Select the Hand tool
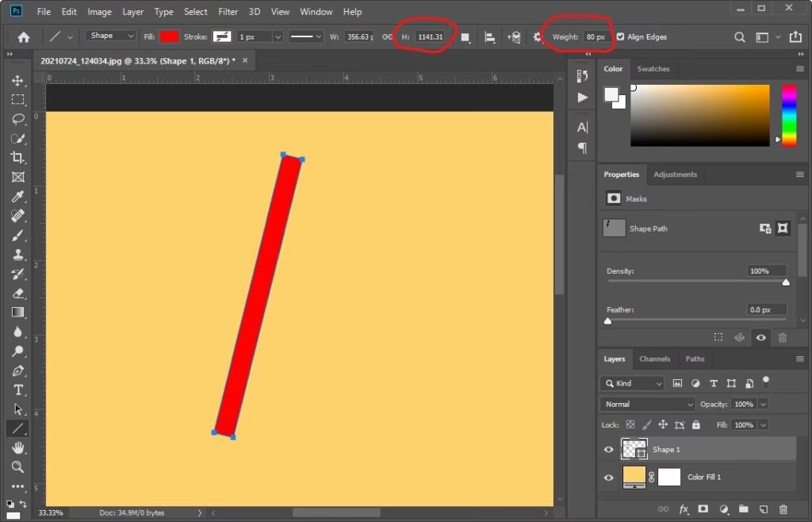 pos(17,448)
